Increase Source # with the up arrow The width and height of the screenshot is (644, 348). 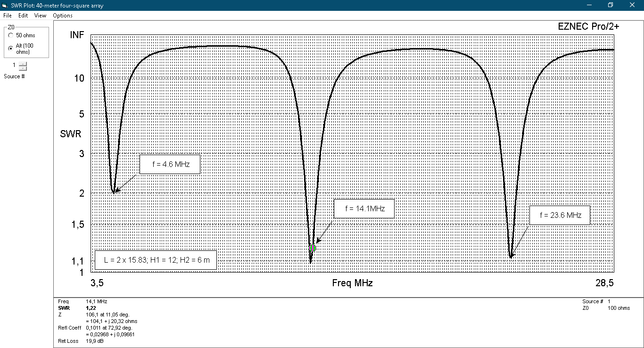click(23, 63)
